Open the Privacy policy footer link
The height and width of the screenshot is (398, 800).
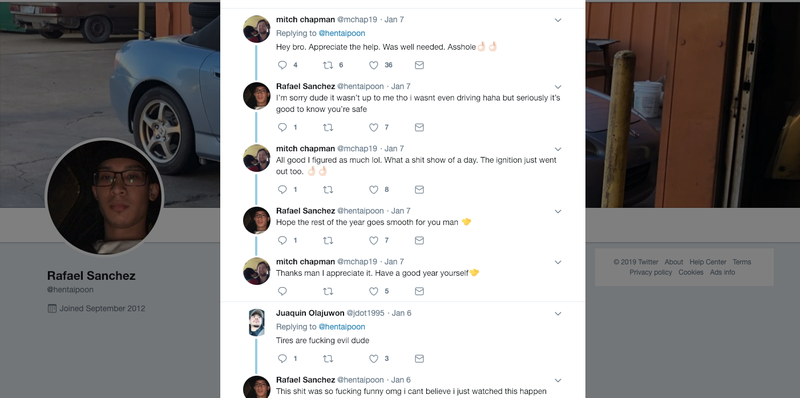tap(651, 272)
